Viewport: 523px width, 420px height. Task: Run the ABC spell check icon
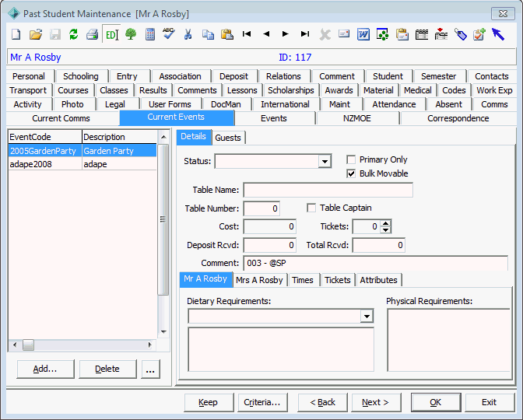[169, 33]
